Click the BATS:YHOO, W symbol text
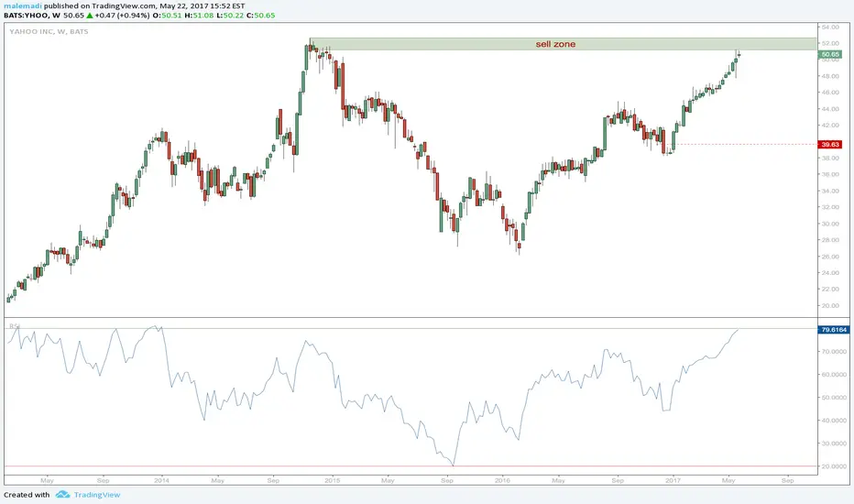This screenshot has height=504, width=854. pos(31,16)
